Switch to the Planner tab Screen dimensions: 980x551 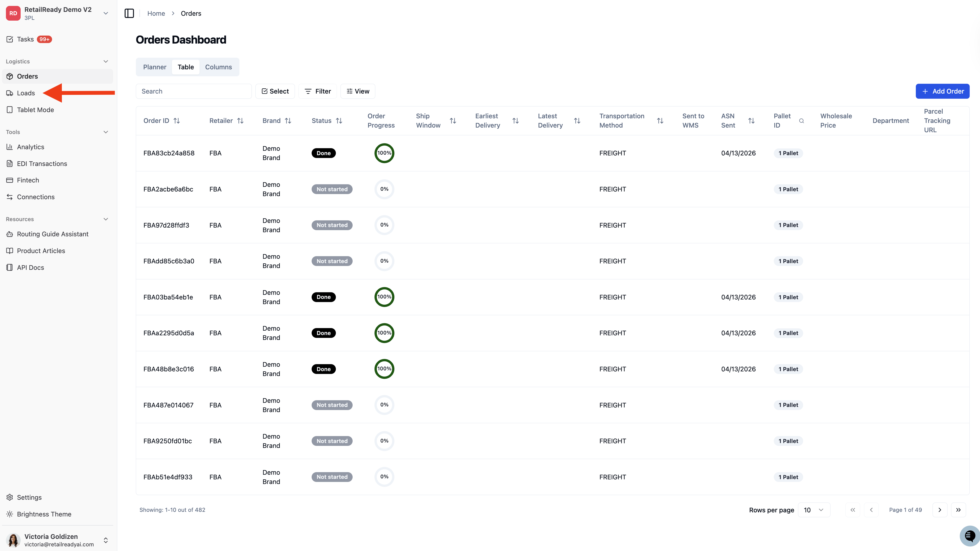(154, 67)
